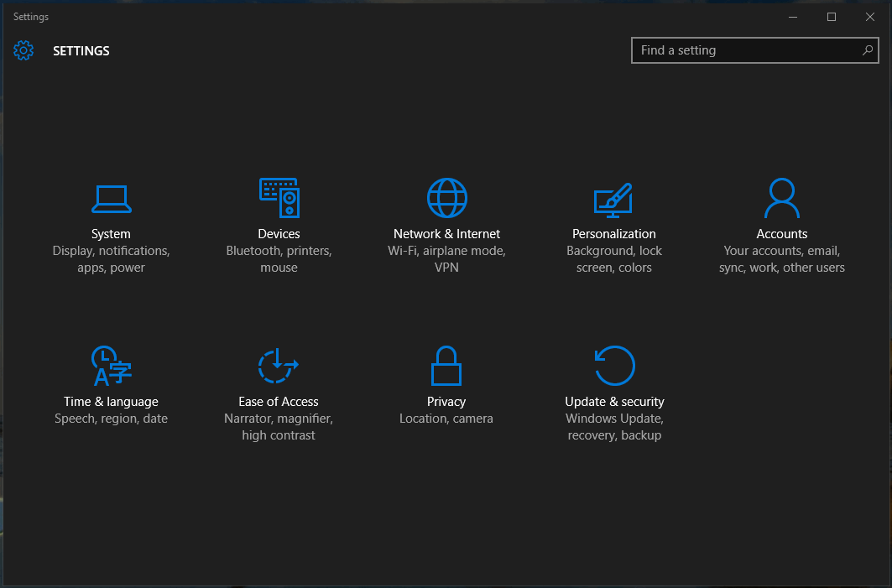Open the Privacy padlock icon
The width and height of the screenshot is (892, 588).
click(x=446, y=366)
